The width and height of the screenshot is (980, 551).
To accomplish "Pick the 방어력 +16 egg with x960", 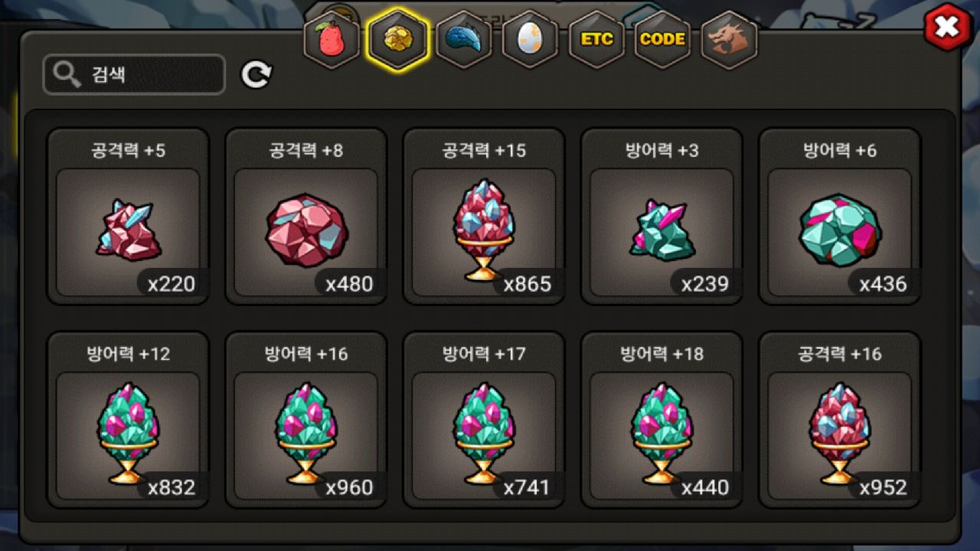I will click(x=305, y=419).
